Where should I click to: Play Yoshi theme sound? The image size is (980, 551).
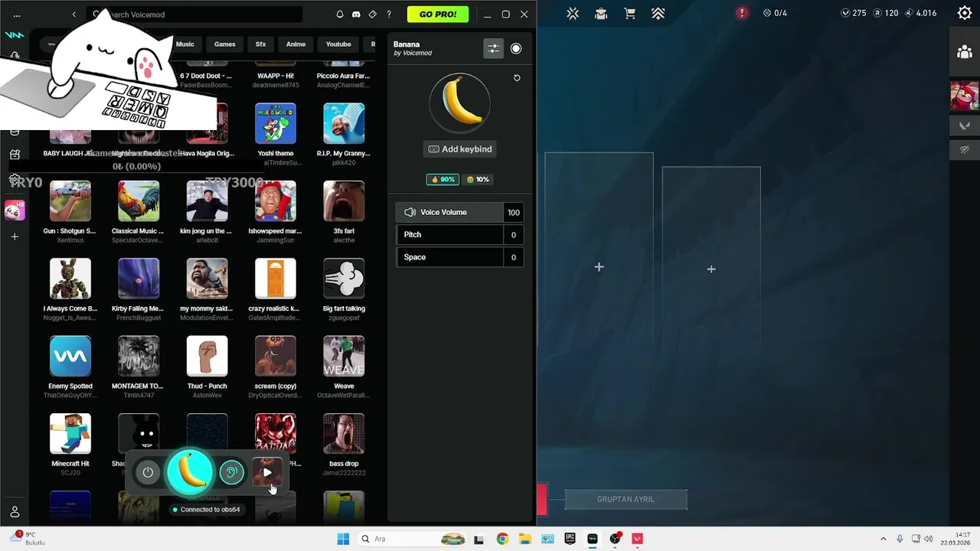[x=275, y=123]
